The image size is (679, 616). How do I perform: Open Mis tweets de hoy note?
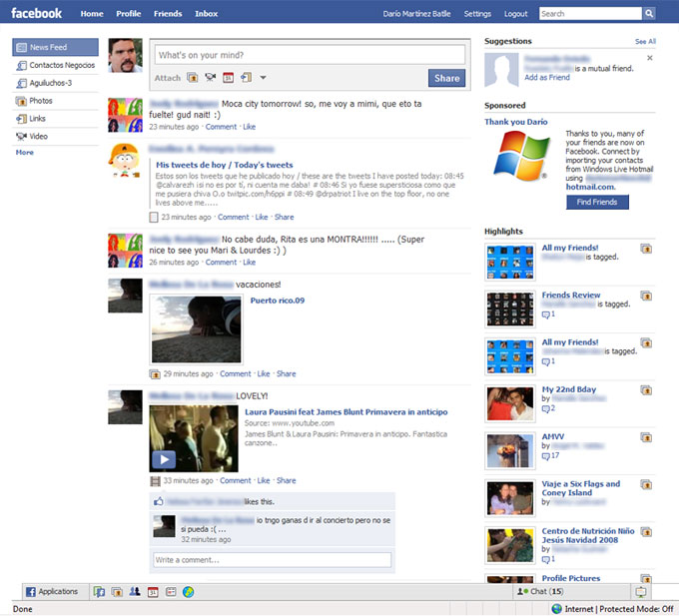pos(224,165)
